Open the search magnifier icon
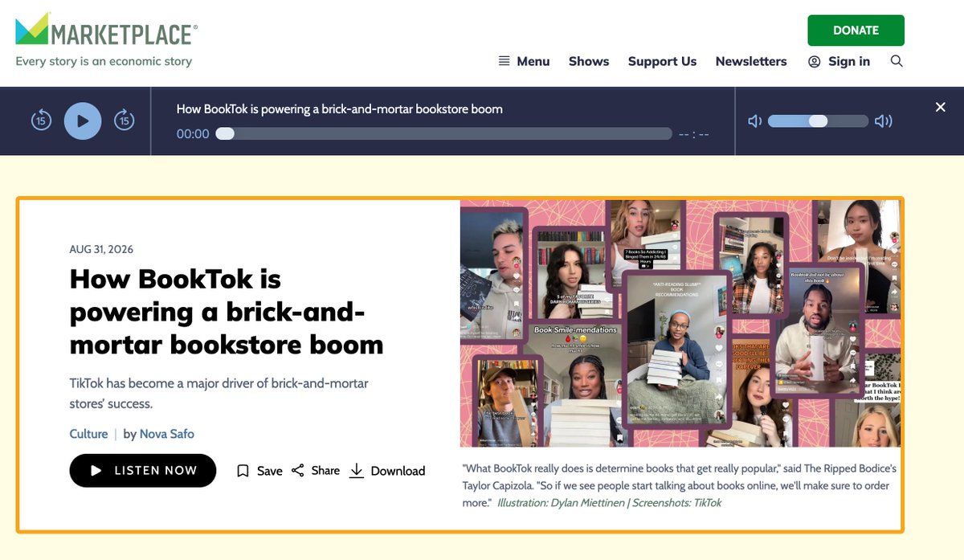The image size is (964, 560). click(x=897, y=61)
